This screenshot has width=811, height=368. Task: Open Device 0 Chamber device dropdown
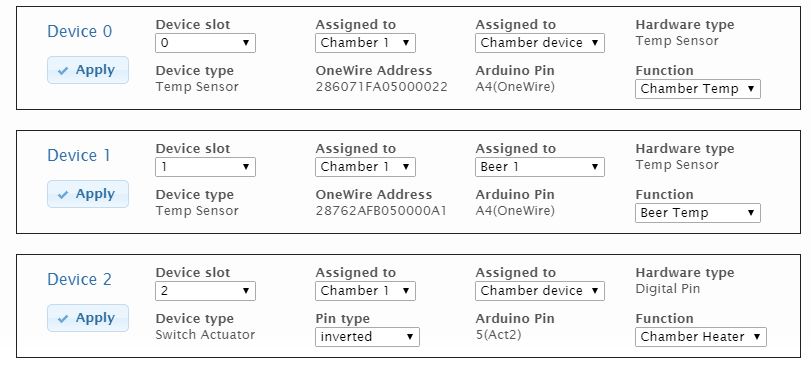(540, 43)
